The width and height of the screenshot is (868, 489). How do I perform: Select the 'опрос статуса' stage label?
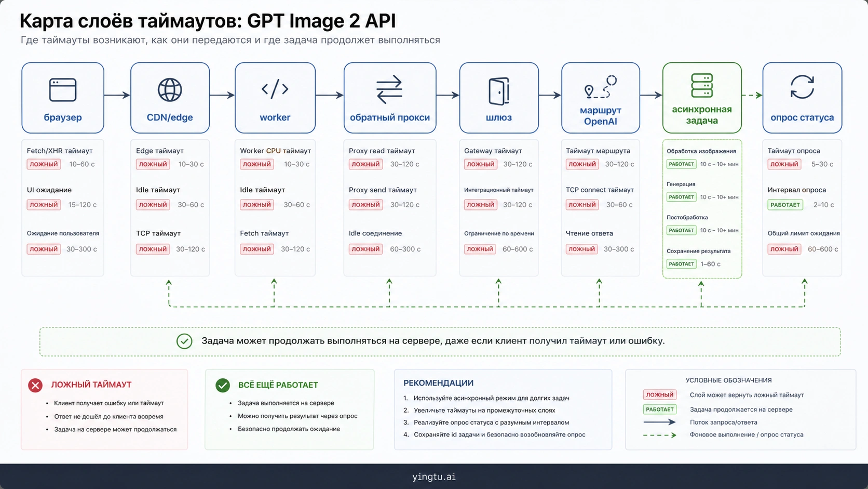pos(802,117)
